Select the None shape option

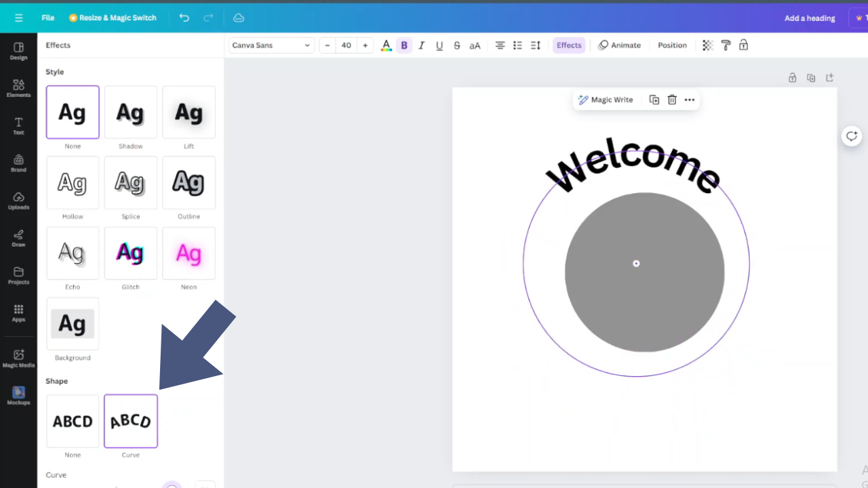[x=73, y=421]
